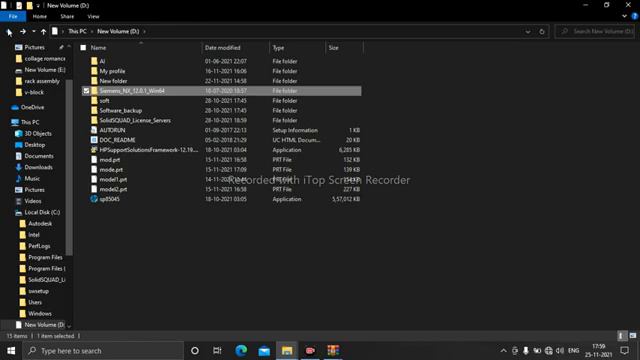Open recent locations dropdown arrow
Screen dimensions: 640x360
[x=33, y=31]
